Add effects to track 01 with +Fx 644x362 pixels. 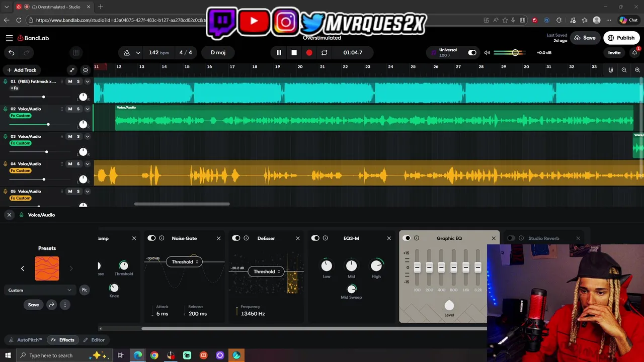[x=15, y=88]
